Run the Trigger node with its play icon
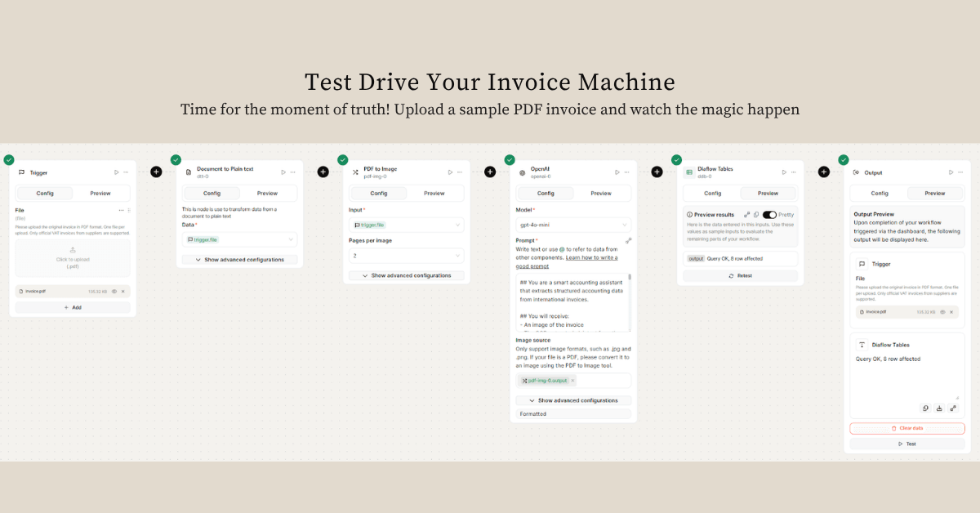 117,172
